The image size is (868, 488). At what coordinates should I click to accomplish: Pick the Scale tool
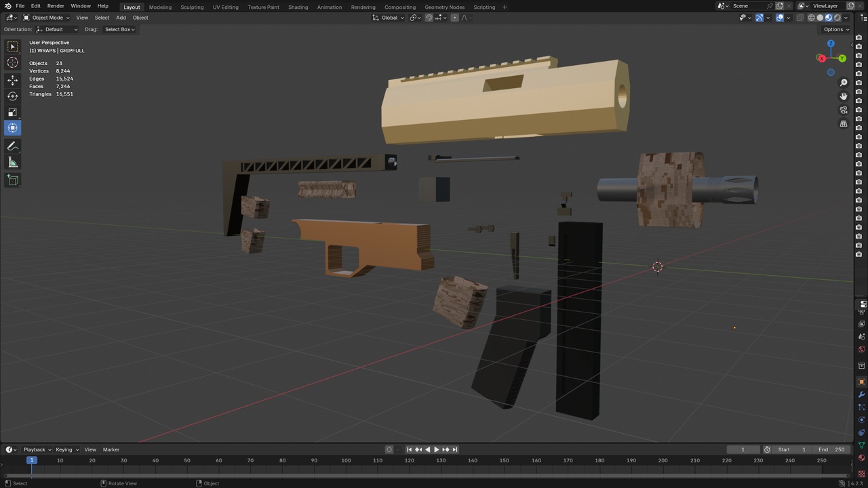13,112
